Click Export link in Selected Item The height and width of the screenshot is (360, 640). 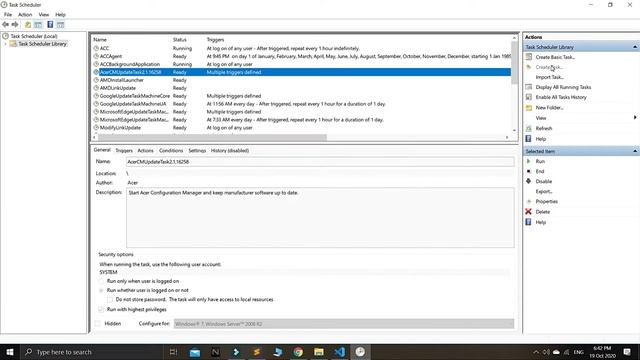point(544,191)
